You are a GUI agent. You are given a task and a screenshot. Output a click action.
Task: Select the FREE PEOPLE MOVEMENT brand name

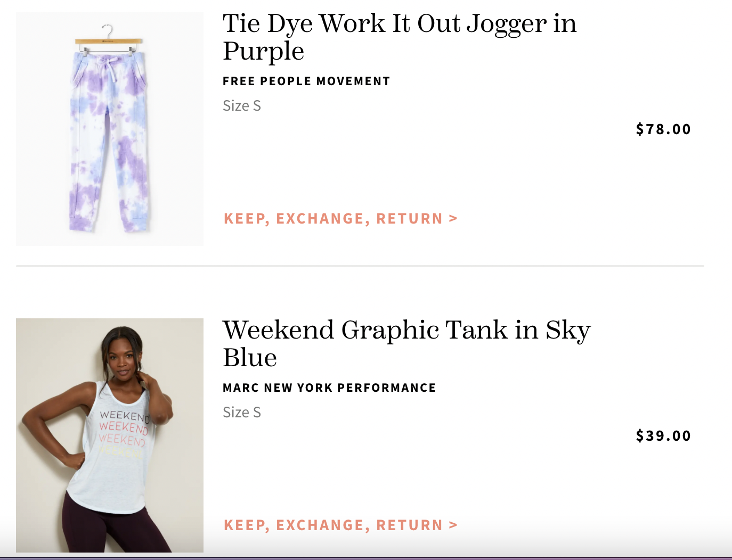[x=306, y=81]
